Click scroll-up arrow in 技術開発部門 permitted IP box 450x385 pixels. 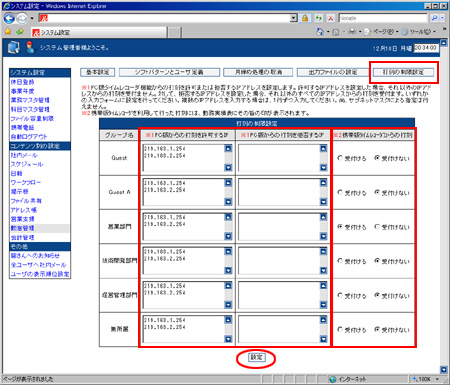(228, 251)
